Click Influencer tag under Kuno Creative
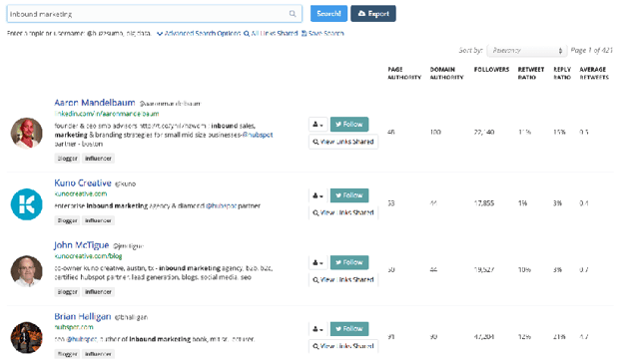 point(98,220)
